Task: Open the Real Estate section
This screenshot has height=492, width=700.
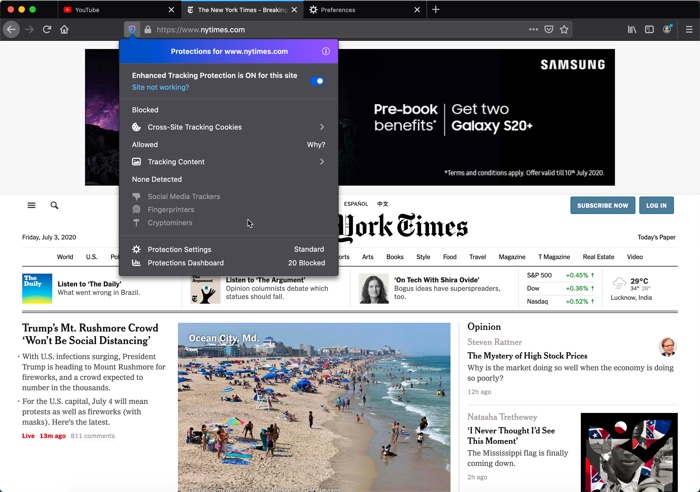Action: pyautogui.click(x=598, y=257)
